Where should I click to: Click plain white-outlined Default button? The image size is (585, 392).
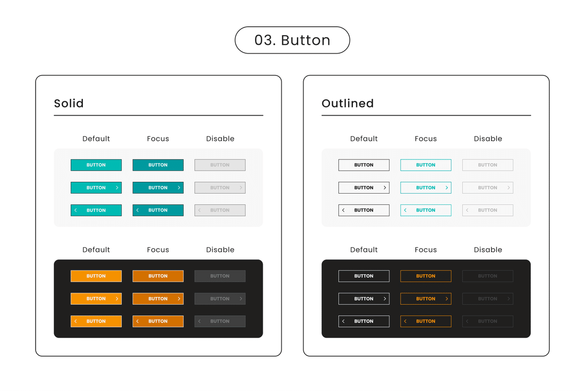point(364,276)
